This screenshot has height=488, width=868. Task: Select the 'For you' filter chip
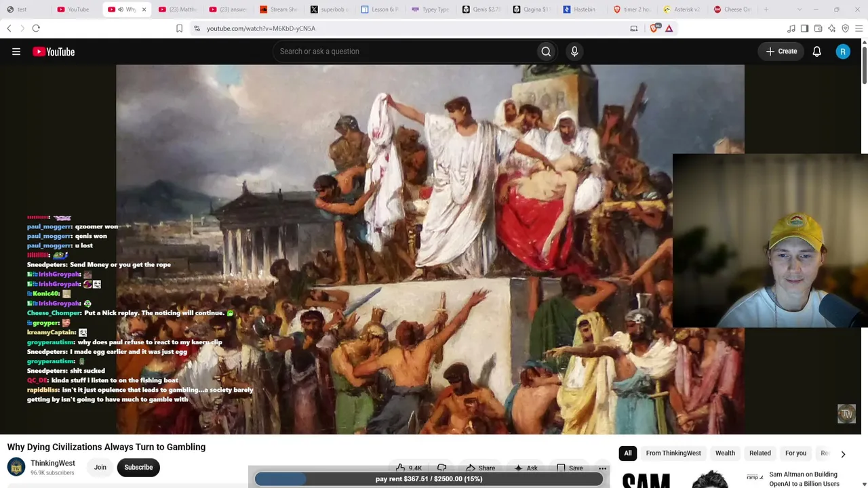(x=795, y=453)
